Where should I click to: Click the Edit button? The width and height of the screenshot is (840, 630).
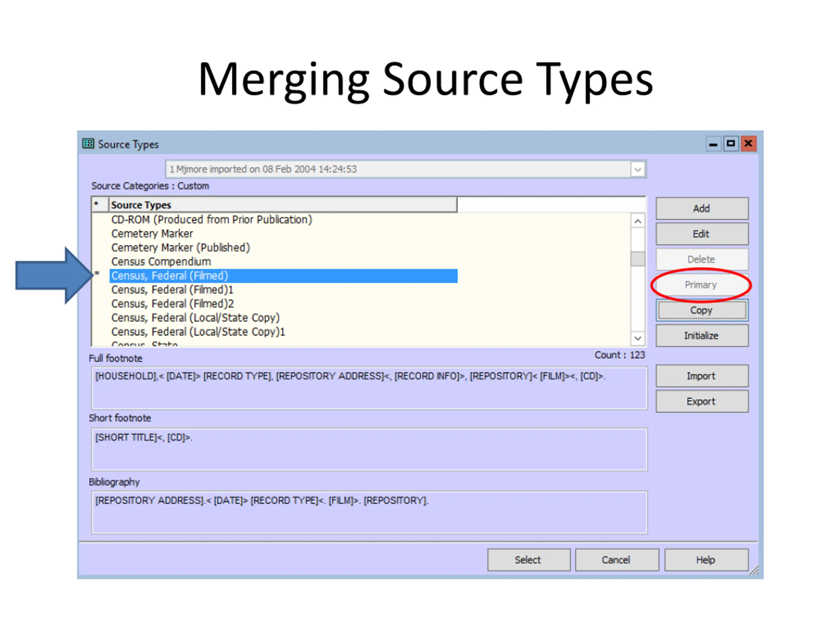[x=702, y=234]
